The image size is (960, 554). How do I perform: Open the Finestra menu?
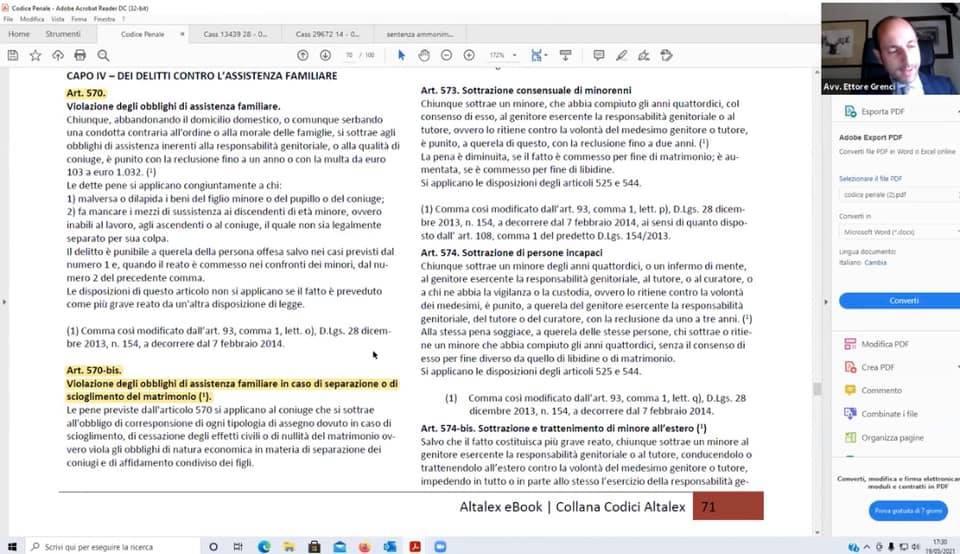click(105, 19)
